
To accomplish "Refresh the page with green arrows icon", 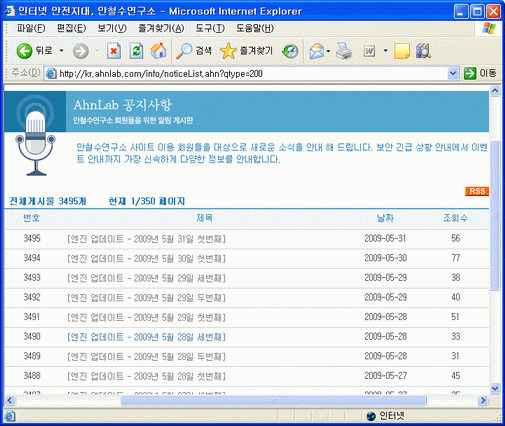I will tap(136, 51).
